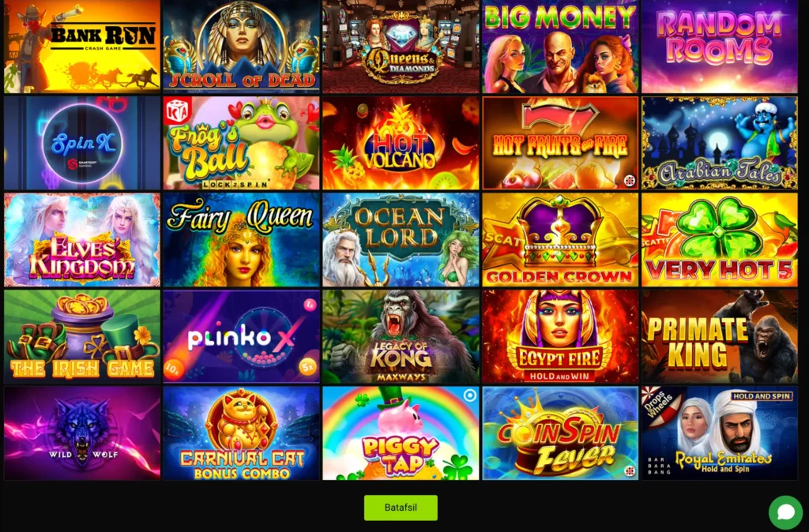The width and height of the screenshot is (809, 532).
Task: Open the Random Rooms game
Action: pyautogui.click(x=720, y=47)
